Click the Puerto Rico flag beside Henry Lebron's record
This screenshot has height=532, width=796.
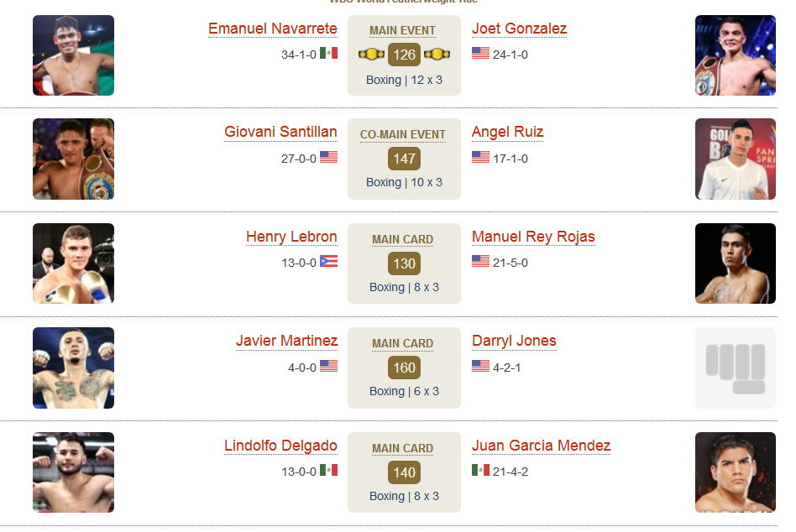click(x=328, y=261)
